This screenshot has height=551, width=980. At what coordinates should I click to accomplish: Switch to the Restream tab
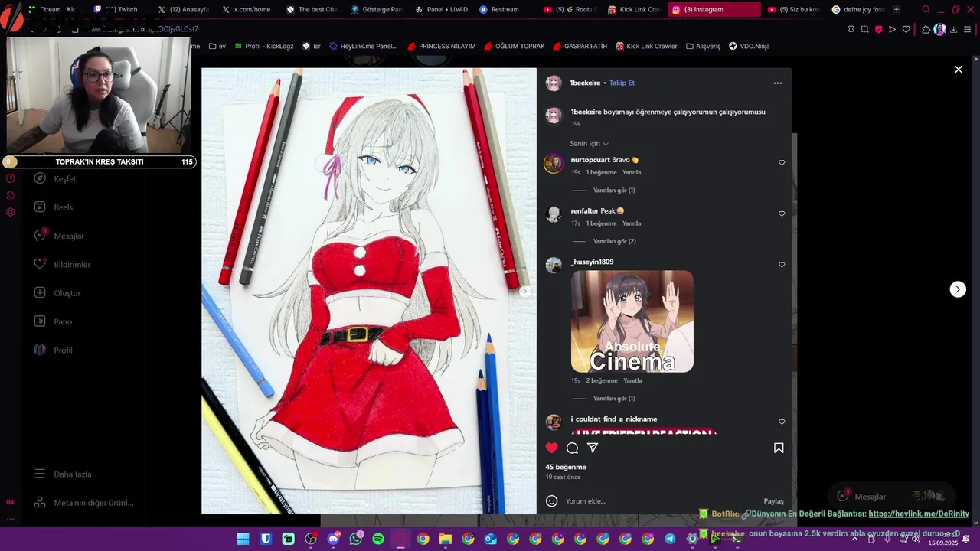(504, 10)
